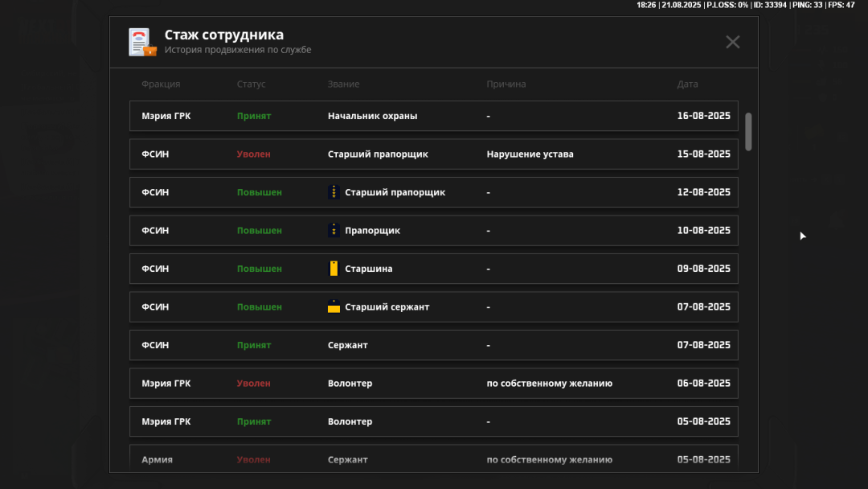Click the Принят status on the Начальник охраны row
Viewport: 868px width, 489px height.
[x=254, y=116]
